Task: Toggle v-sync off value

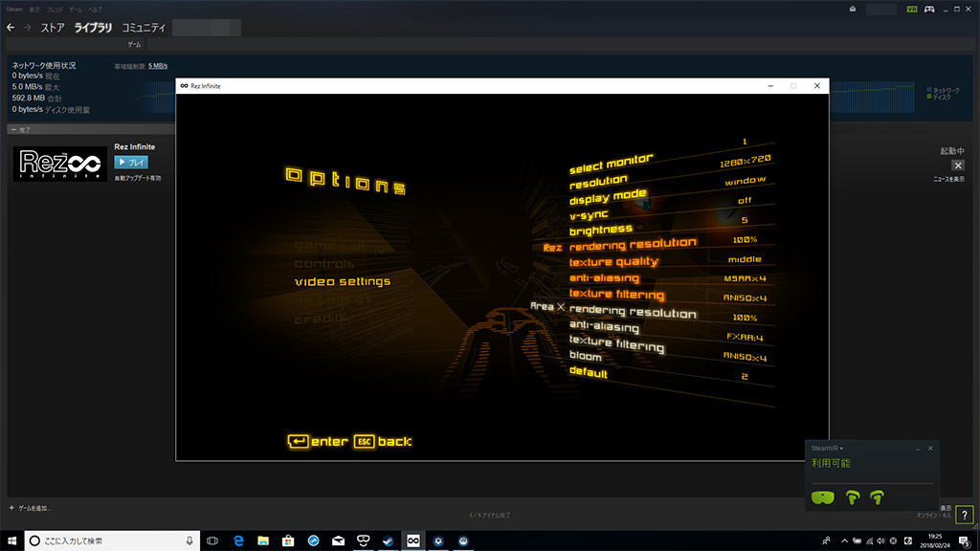Action: pyautogui.click(x=745, y=201)
